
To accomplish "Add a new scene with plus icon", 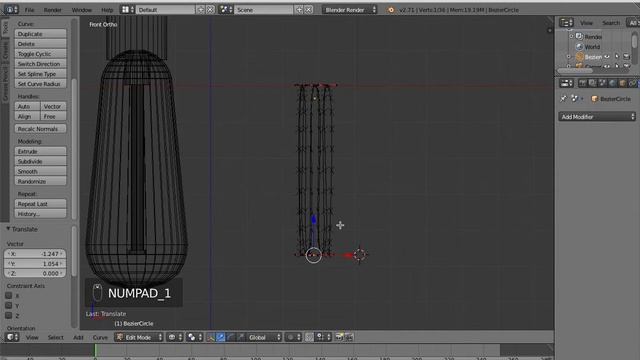I will pyautogui.click(x=299, y=9).
